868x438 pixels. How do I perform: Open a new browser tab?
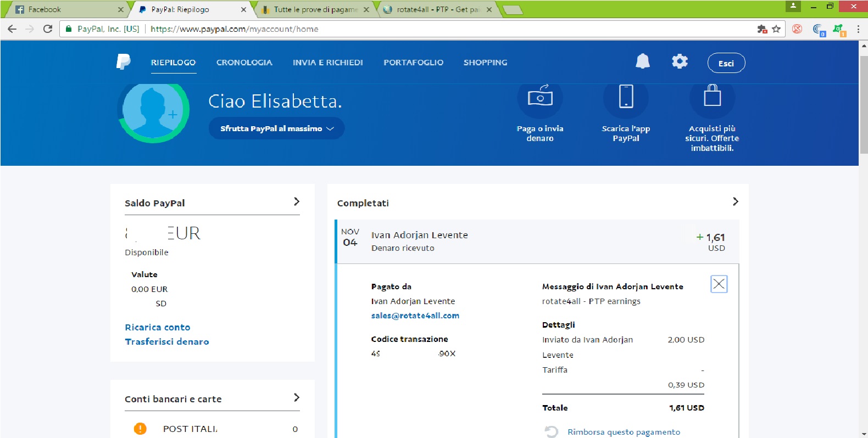(x=512, y=9)
